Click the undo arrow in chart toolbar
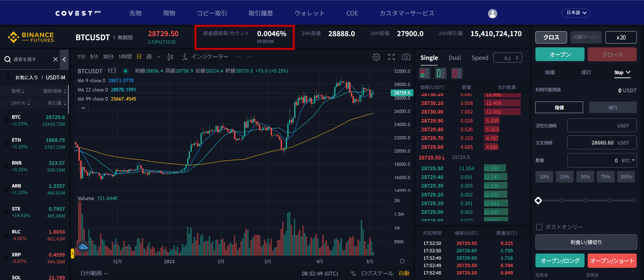The height and width of the screenshot is (280, 644). 239,57
